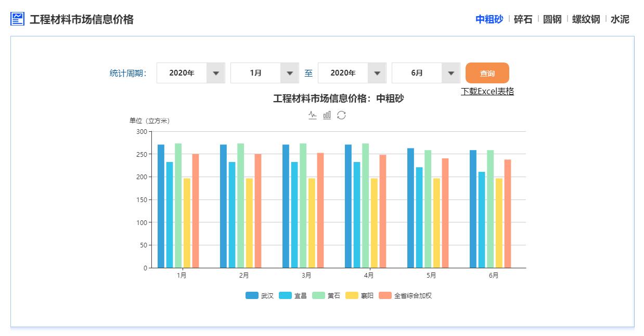
Task: Click the 武汉 bar for 1月
Action: pyautogui.click(x=161, y=206)
